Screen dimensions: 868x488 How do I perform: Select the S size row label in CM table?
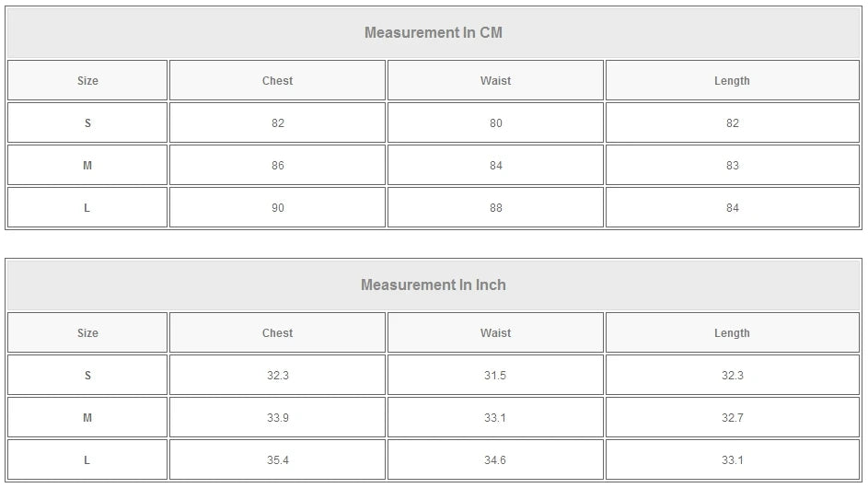tap(87, 123)
